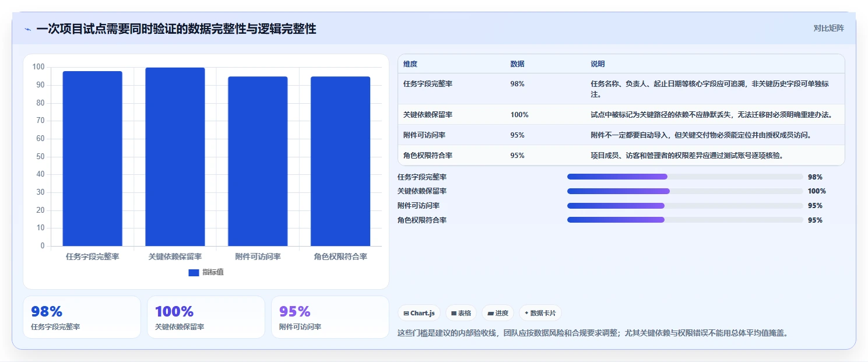The width and height of the screenshot is (868, 362).
Task: Click the sparkle icon in the 数据卡片 chip
Action: click(x=526, y=313)
